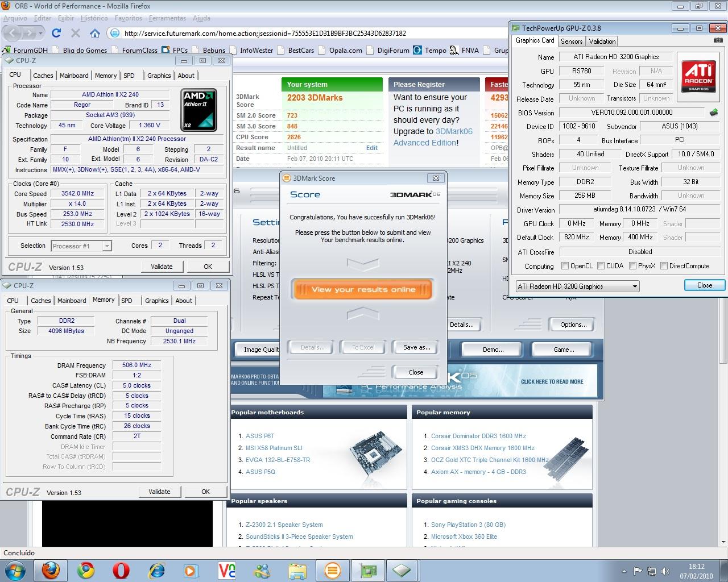Open Corsair Dominator DDR3 1600 MHz link

coord(478,436)
